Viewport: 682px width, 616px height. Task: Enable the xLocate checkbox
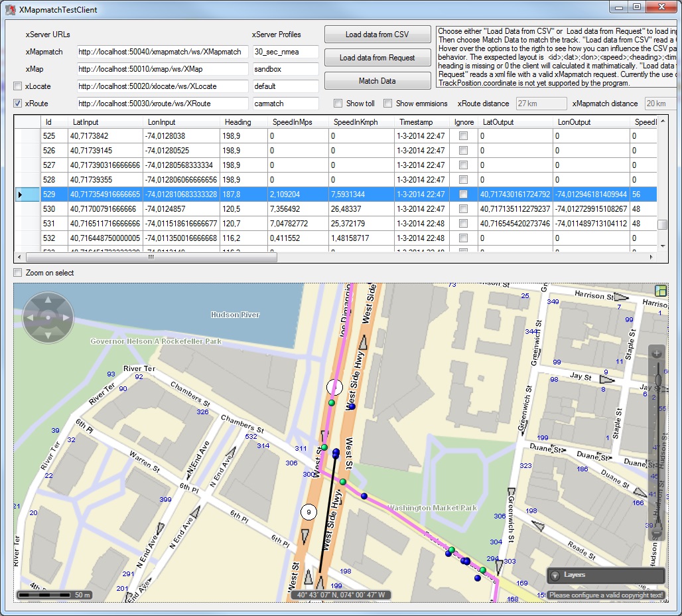tap(18, 86)
